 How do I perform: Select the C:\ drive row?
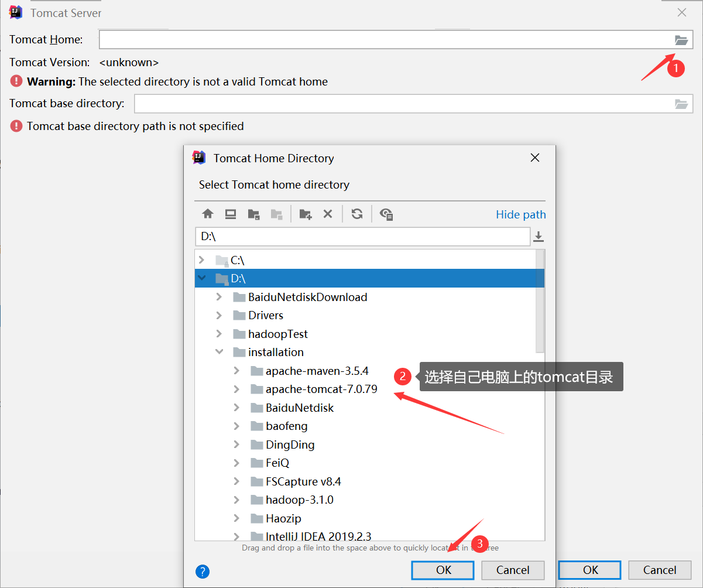(365, 259)
